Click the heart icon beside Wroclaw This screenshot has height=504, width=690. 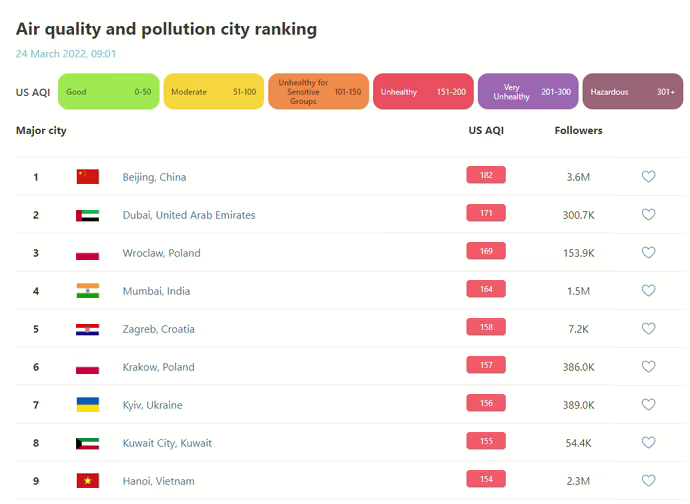pos(648,253)
